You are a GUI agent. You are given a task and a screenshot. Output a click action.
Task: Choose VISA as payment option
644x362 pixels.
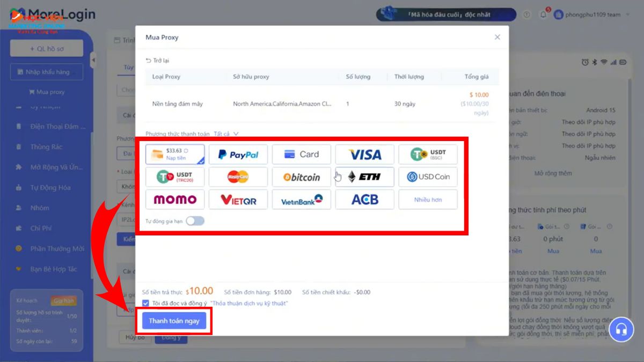pos(365,154)
